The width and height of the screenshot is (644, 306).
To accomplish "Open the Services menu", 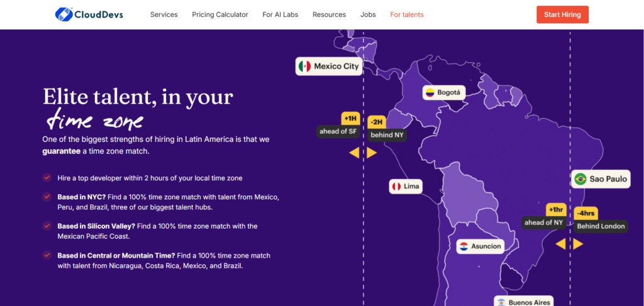I will (x=164, y=14).
